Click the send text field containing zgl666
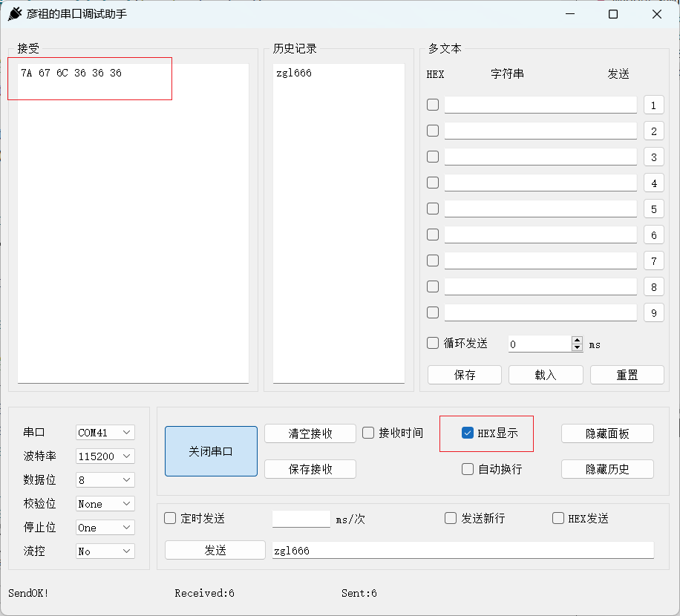The height and width of the screenshot is (616, 680). (x=462, y=551)
